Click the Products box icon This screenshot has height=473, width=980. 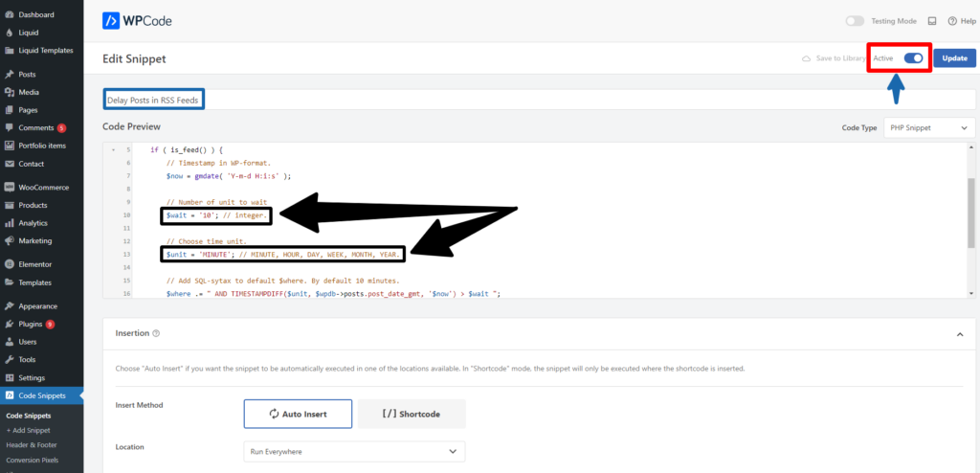(10, 205)
